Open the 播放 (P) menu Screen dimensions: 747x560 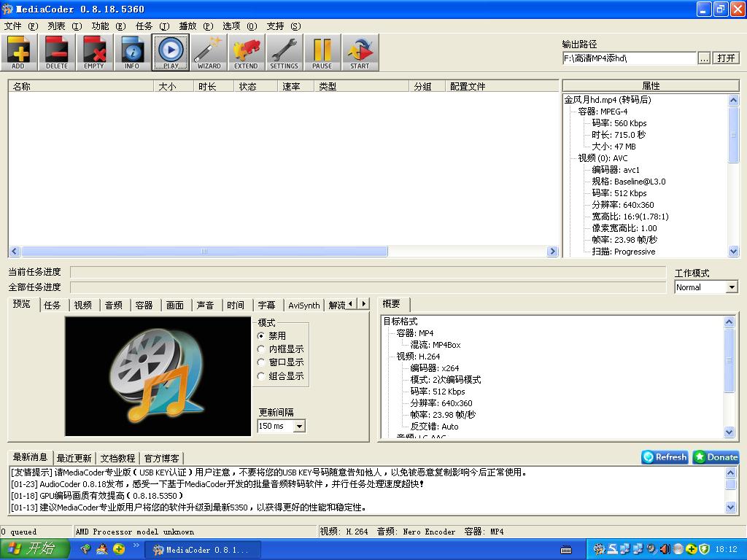click(196, 26)
